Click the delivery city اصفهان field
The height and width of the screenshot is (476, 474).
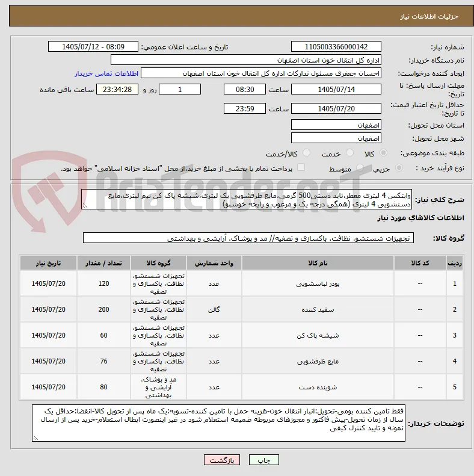coord(336,138)
